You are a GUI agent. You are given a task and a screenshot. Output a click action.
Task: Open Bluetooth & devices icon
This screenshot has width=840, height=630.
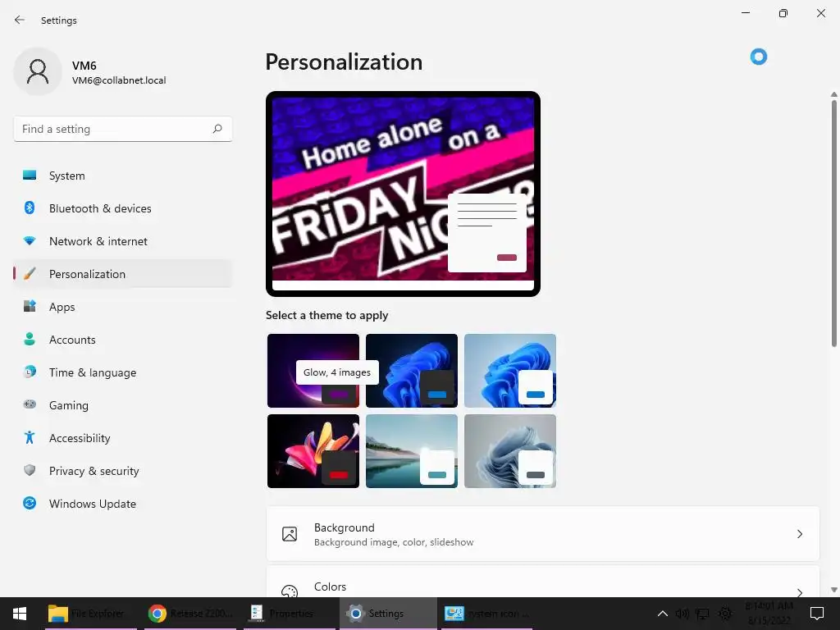(x=30, y=208)
